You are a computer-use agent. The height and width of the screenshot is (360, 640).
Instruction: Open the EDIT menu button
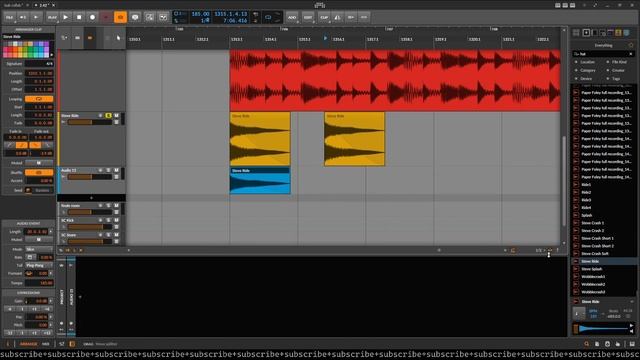308,17
